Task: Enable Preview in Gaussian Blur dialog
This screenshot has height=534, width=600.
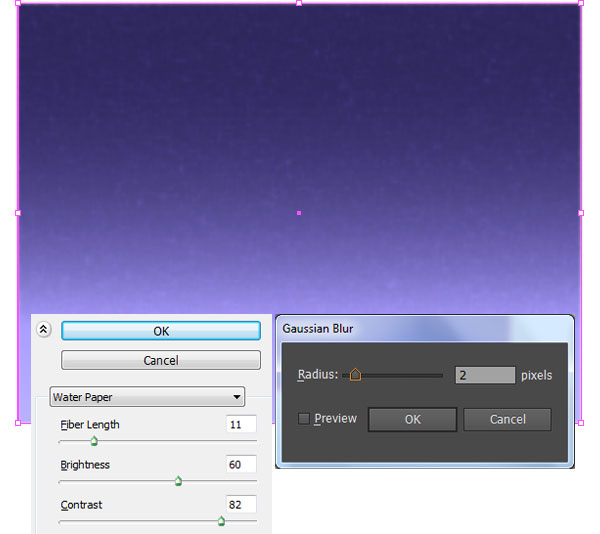Action: click(304, 418)
